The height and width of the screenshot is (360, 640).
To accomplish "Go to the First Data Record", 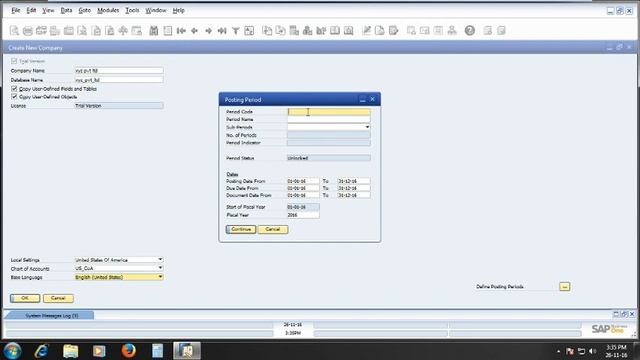I will 181,31.
